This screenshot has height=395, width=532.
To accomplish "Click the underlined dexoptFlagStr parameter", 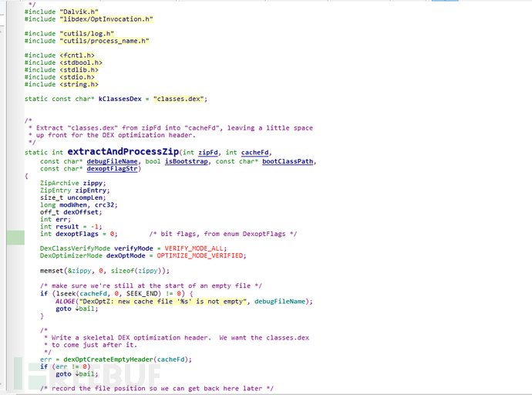I will [113, 169].
